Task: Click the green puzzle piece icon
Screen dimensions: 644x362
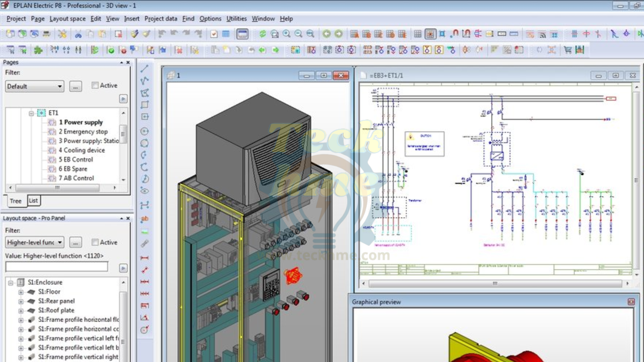Action: (x=38, y=50)
